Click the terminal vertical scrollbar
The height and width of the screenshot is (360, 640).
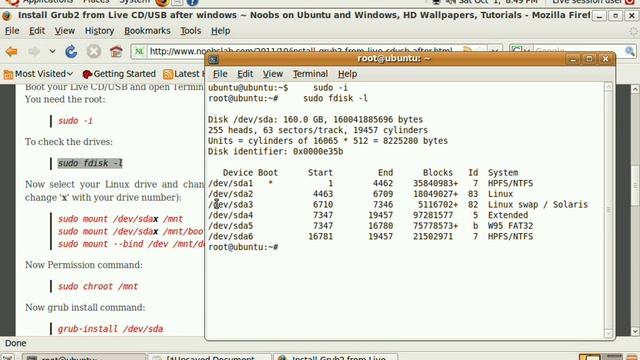608,210
